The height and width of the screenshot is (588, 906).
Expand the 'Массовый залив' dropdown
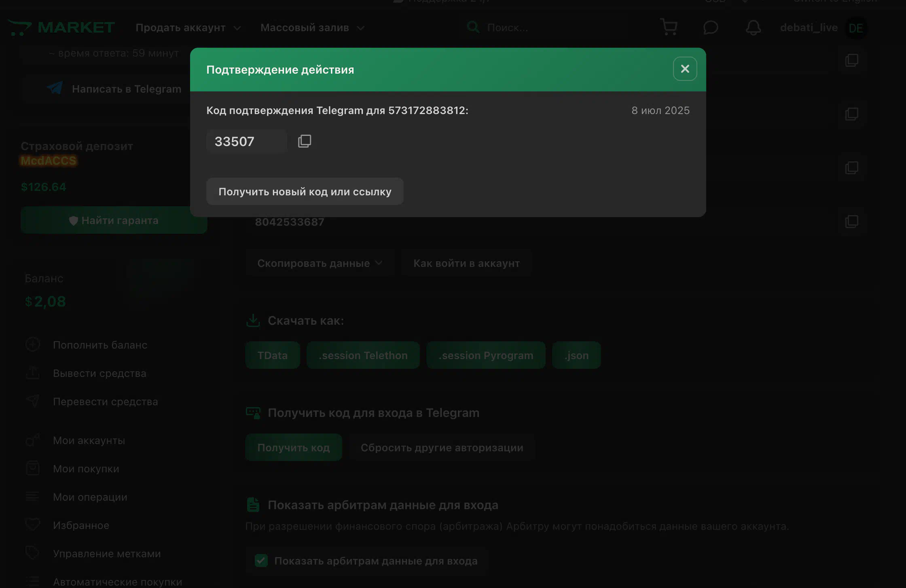tap(312, 27)
